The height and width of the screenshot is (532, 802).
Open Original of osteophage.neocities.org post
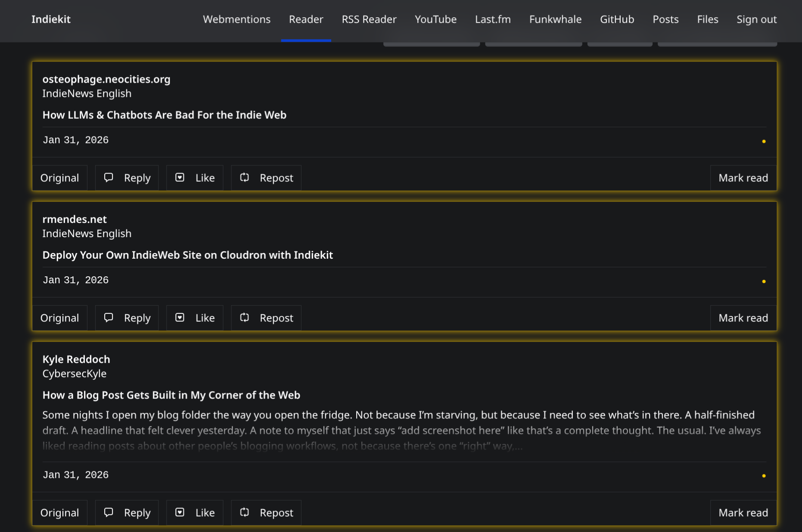(x=59, y=178)
